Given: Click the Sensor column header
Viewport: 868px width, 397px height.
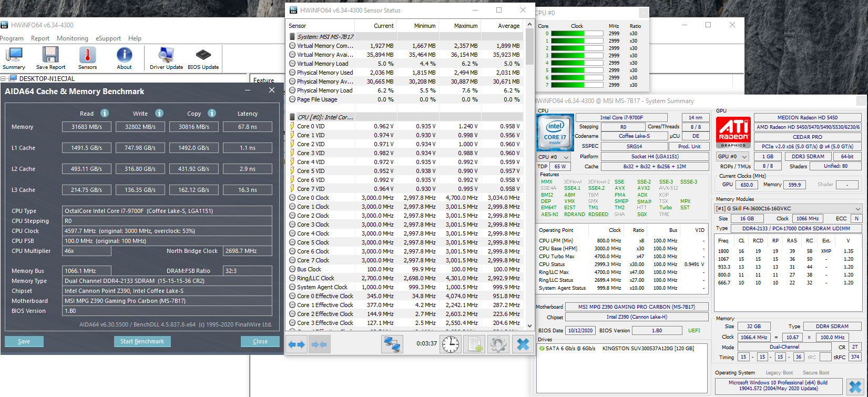Looking at the screenshot, I should point(321,26).
